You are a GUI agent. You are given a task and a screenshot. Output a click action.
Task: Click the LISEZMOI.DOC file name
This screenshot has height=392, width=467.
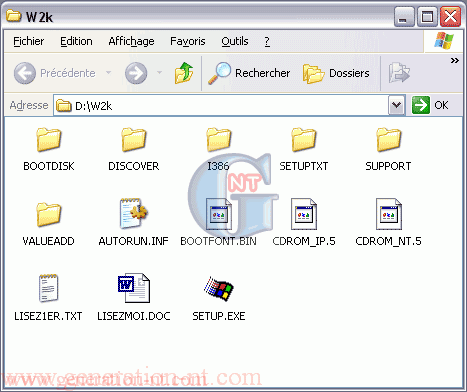pyautogui.click(x=134, y=316)
